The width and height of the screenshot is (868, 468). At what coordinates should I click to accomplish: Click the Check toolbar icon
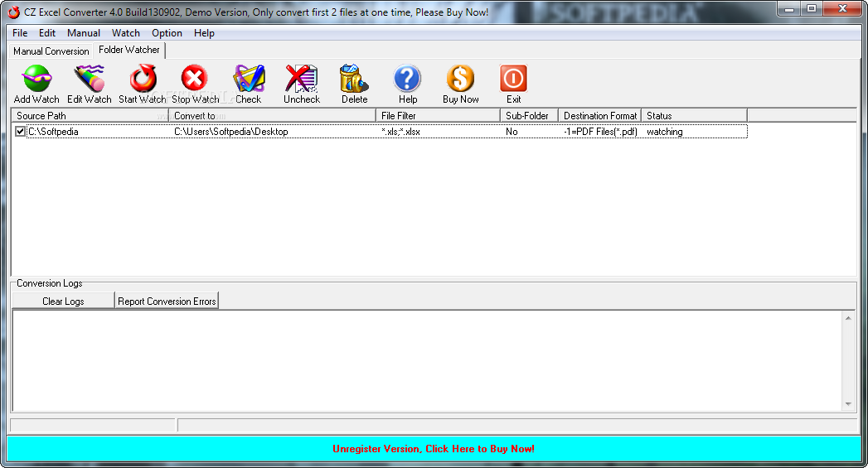point(249,79)
